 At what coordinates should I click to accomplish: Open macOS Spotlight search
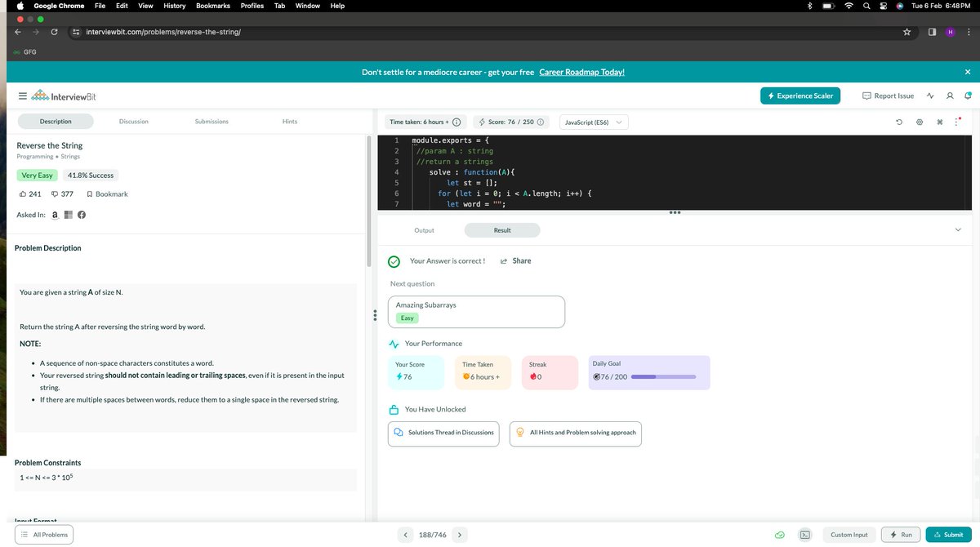(x=865, y=6)
